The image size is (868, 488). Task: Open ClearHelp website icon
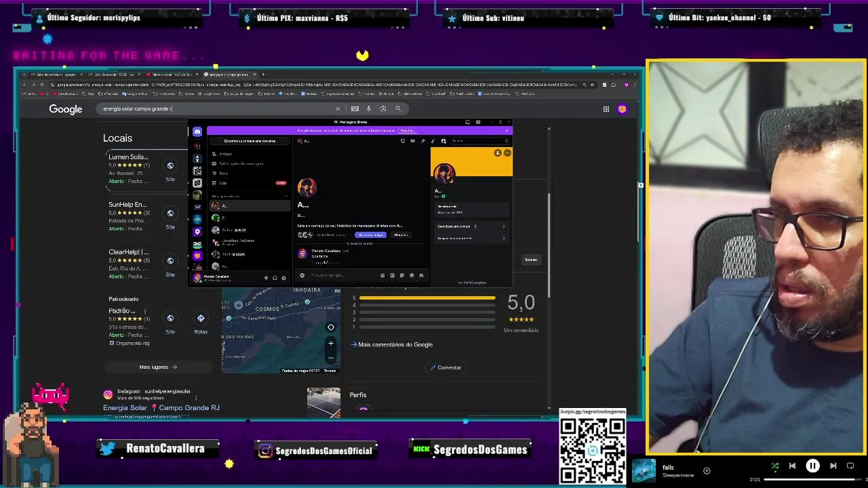pyautogui.click(x=170, y=260)
